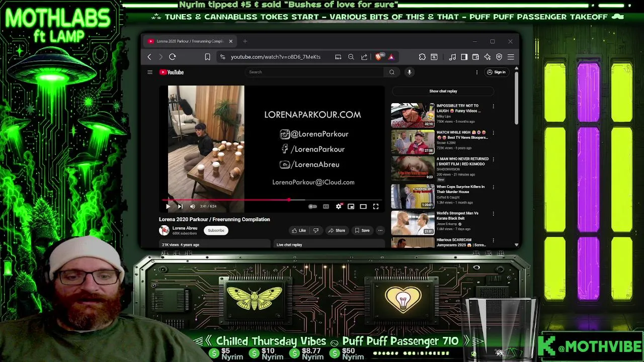Open YouTube settings three-dot menu

477,72
